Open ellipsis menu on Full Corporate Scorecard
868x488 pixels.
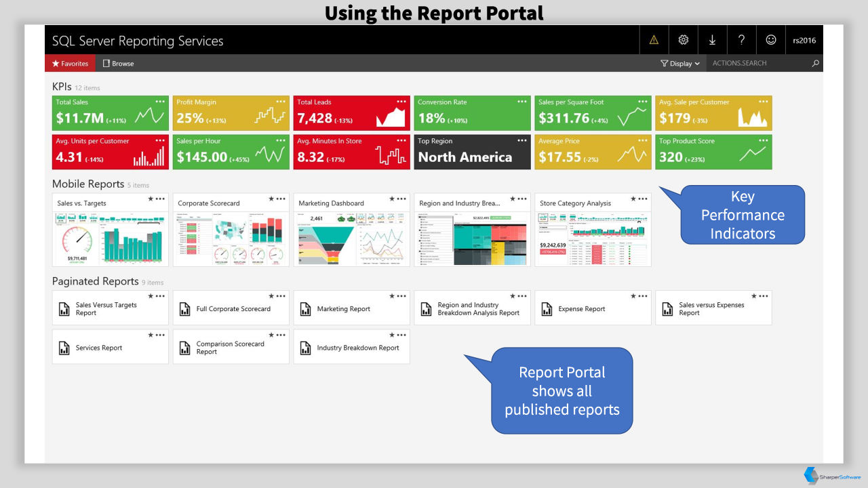281,296
